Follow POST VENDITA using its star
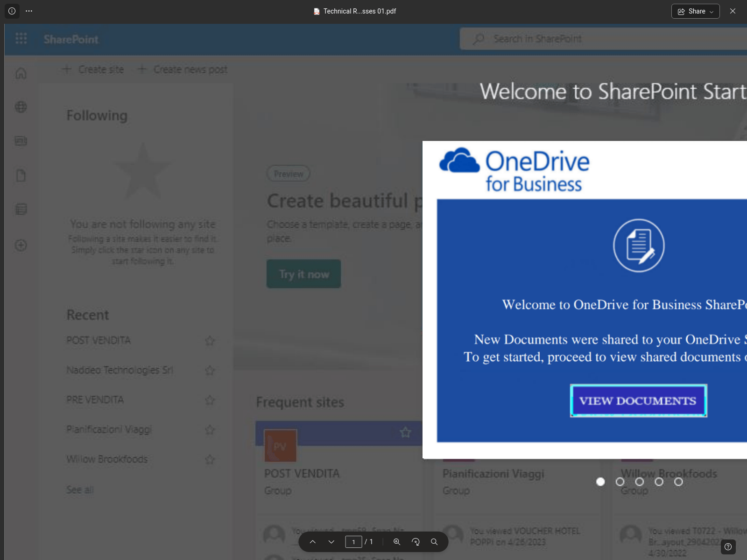The width and height of the screenshot is (747, 560). click(x=210, y=341)
